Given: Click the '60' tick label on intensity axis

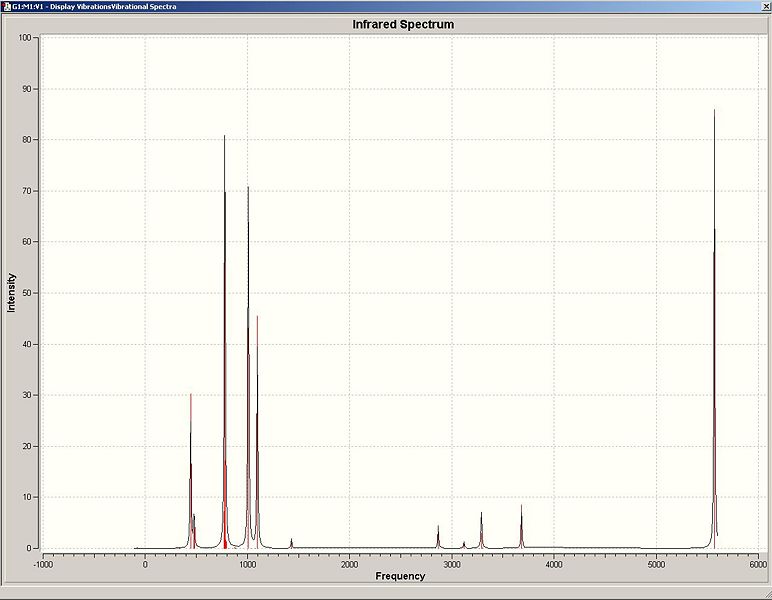Looking at the screenshot, I should (27, 242).
